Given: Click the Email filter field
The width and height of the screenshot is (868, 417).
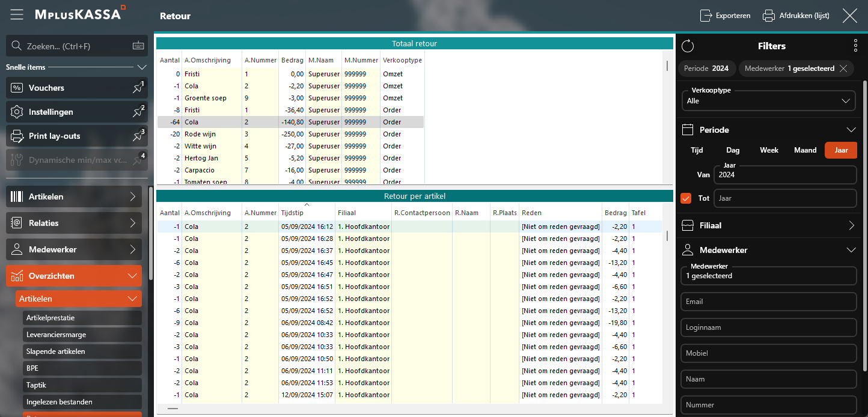Looking at the screenshot, I should tap(769, 302).
